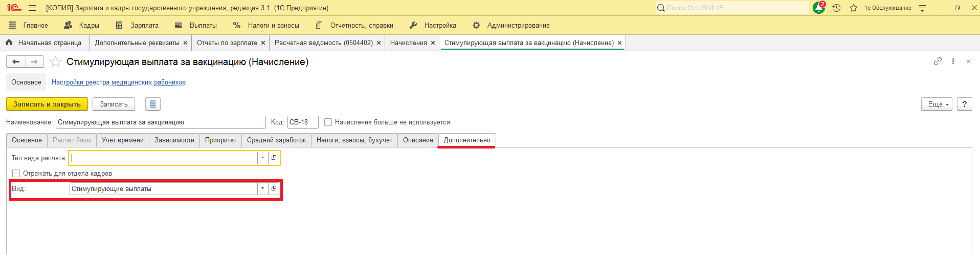Open the Выплаты menu section
The height and width of the screenshot is (254, 980).
point(196,25)
